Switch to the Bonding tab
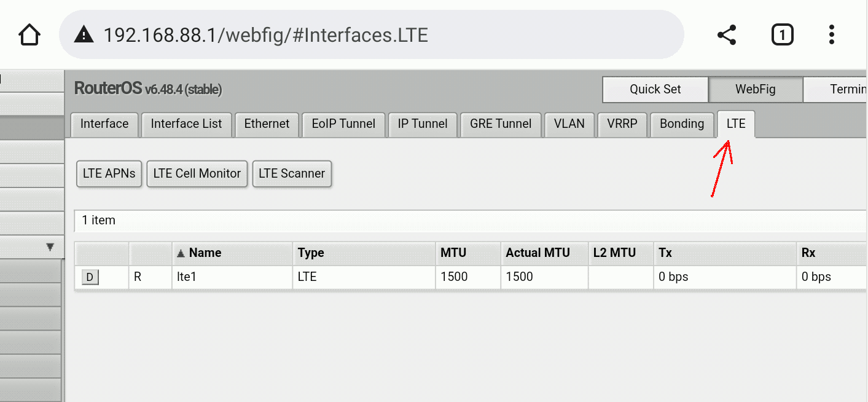868x402 pixels. [x=681, y=124]
